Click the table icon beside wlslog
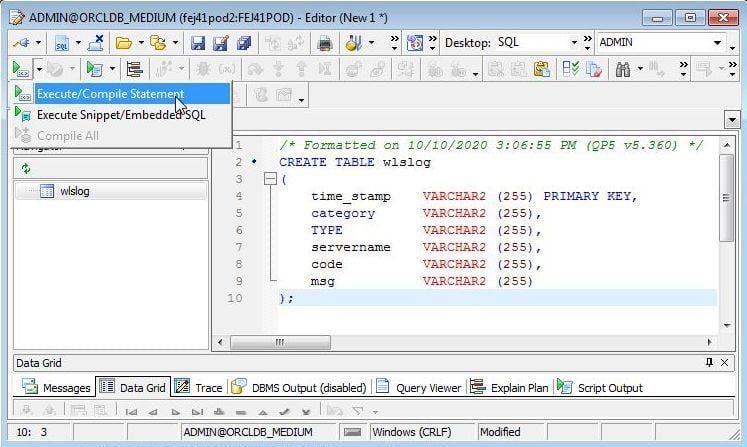The image size is (747, 447). tap(47, 191)
